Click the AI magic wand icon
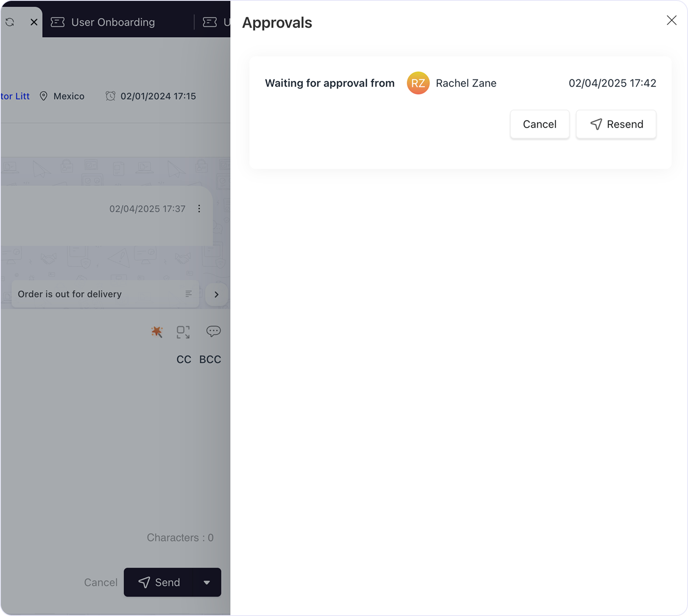Viewport: 688px width, 616px height. pos(157,332)
